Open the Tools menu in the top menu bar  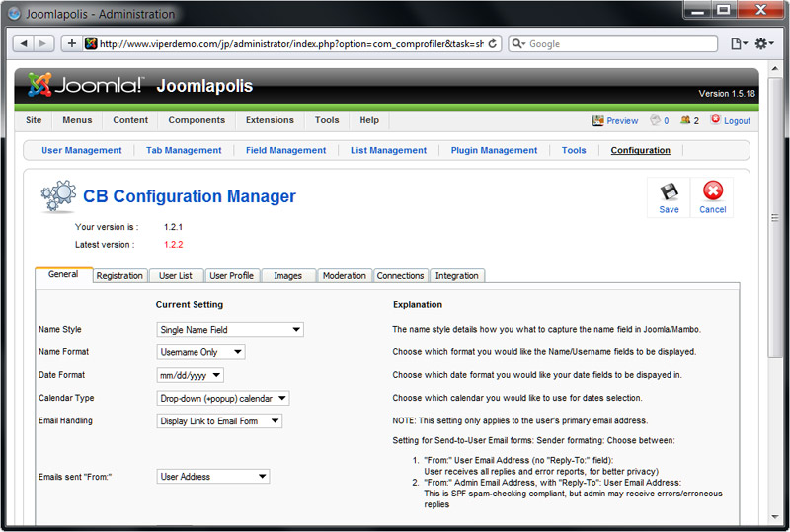(x=327, y=120)
